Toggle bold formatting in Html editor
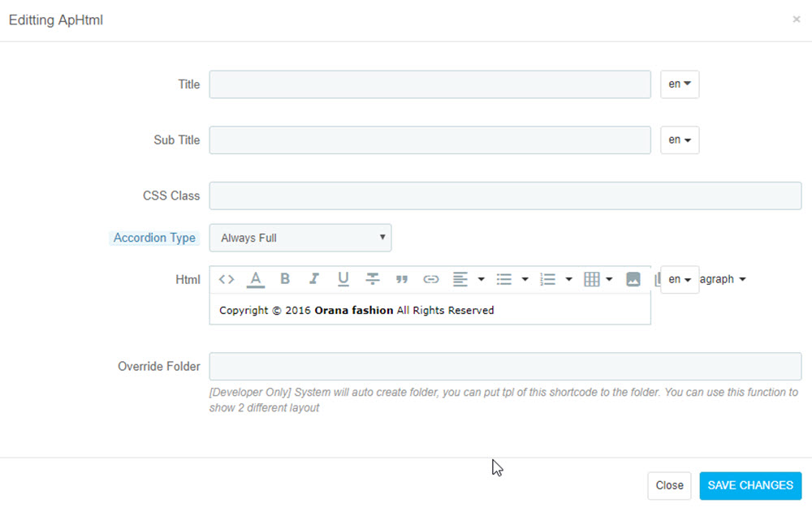This screenshot has width=812, height=512. (x=285, y=279)
